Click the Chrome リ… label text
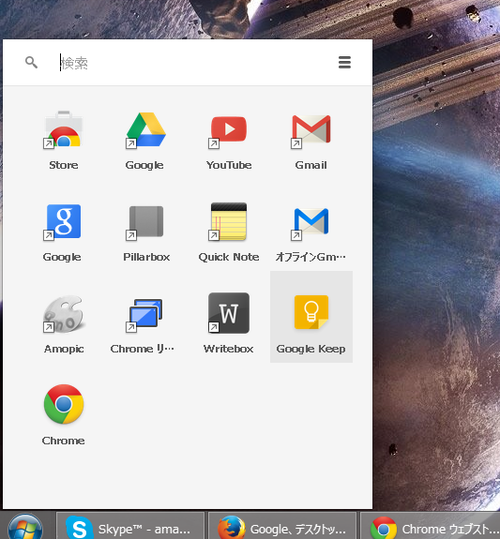 [x=142, y=349]
